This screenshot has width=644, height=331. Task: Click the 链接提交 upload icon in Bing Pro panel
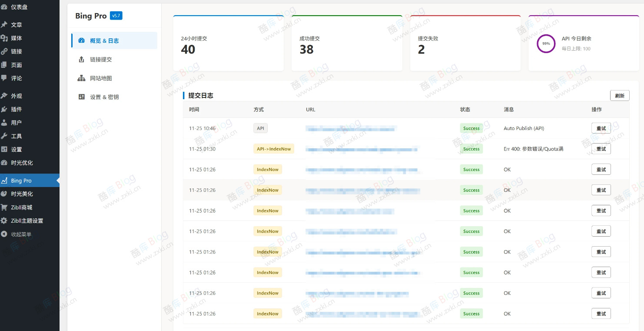click(82, 59)
